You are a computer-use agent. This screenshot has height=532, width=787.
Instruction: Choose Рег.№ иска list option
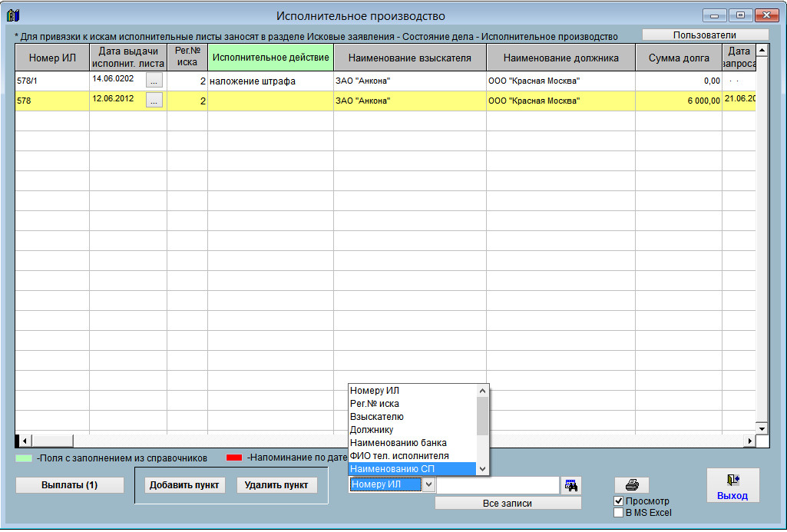pos(412,404)
